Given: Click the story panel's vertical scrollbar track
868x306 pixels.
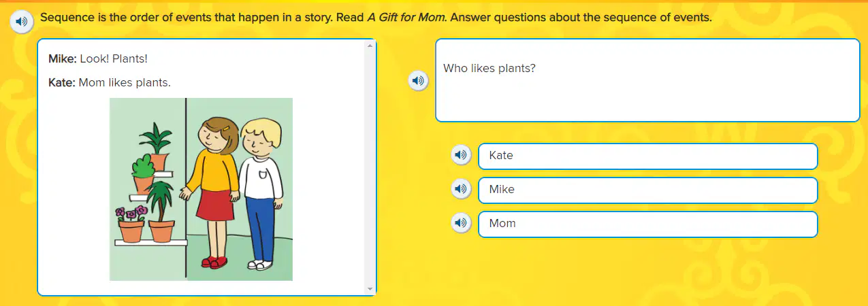Looking at the screenshot, I should pos(370,167).
